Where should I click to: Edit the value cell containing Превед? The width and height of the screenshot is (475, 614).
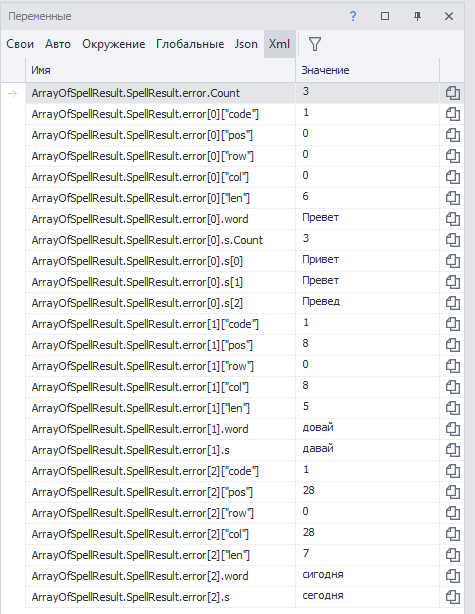pos(367,303)
